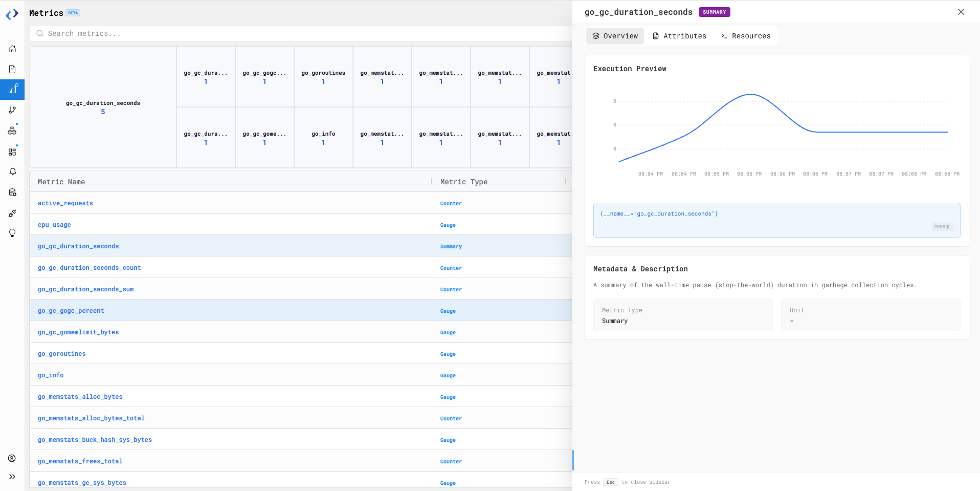
Task: Expand the sidebar with the double-chevron icon
Action: point(12,477)
